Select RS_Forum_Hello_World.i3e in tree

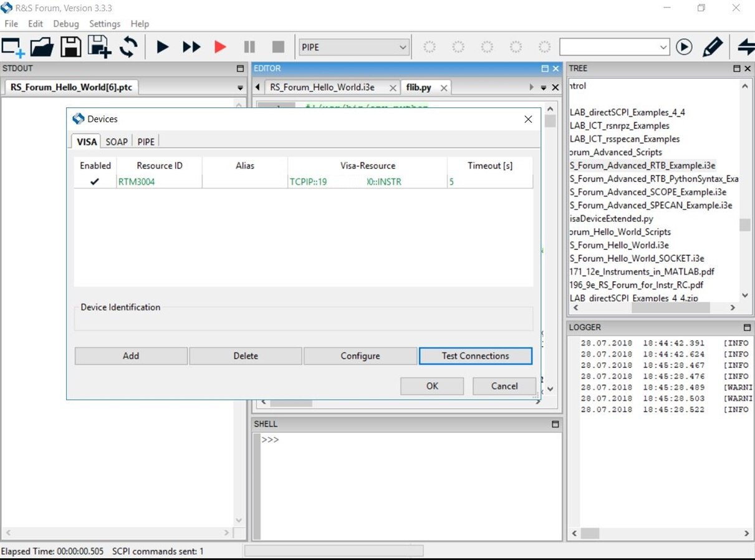619,245
